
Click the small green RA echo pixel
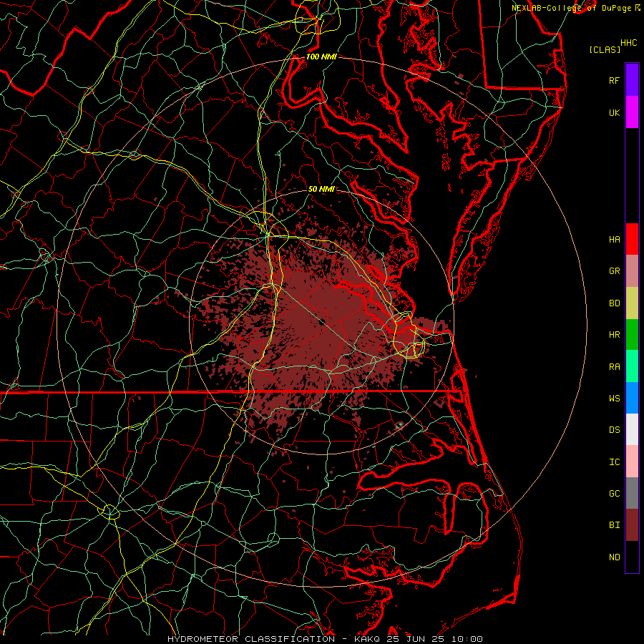pyautogui.click(x=400, y=424)
